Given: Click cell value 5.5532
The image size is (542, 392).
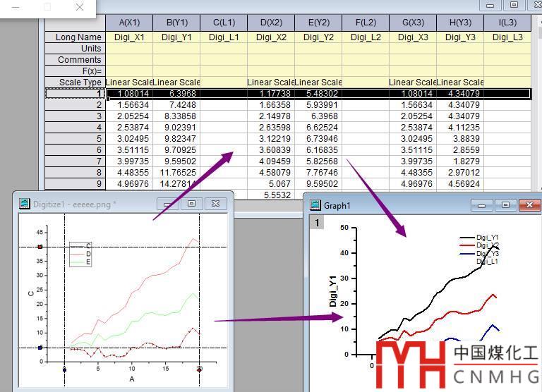Looking at the screenshot, I should 271,195.
